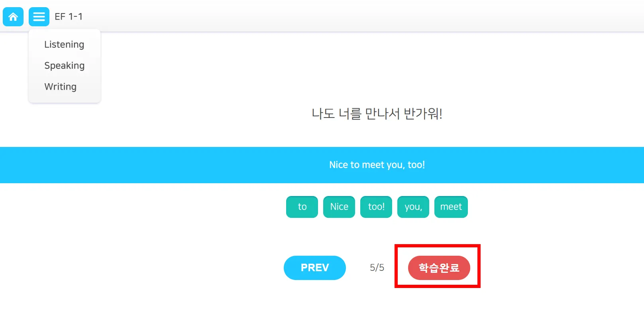Finish the lesson with 학습완료 button

coord(439,268)
